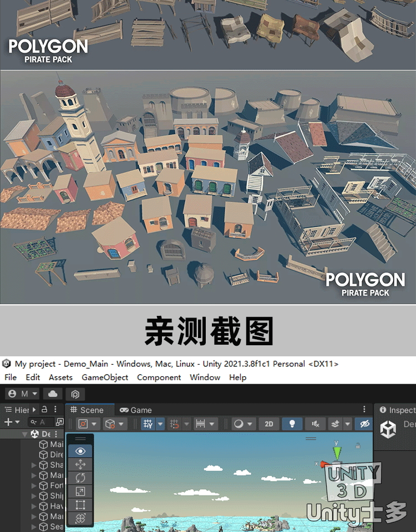Click the Unity logo in title bar

tap(7, 364)
